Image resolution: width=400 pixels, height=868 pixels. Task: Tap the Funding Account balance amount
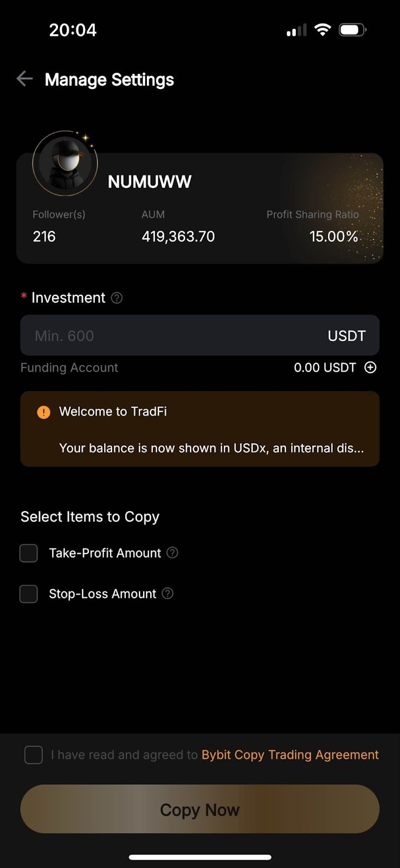pyautogui.click(x=325, y=367)
